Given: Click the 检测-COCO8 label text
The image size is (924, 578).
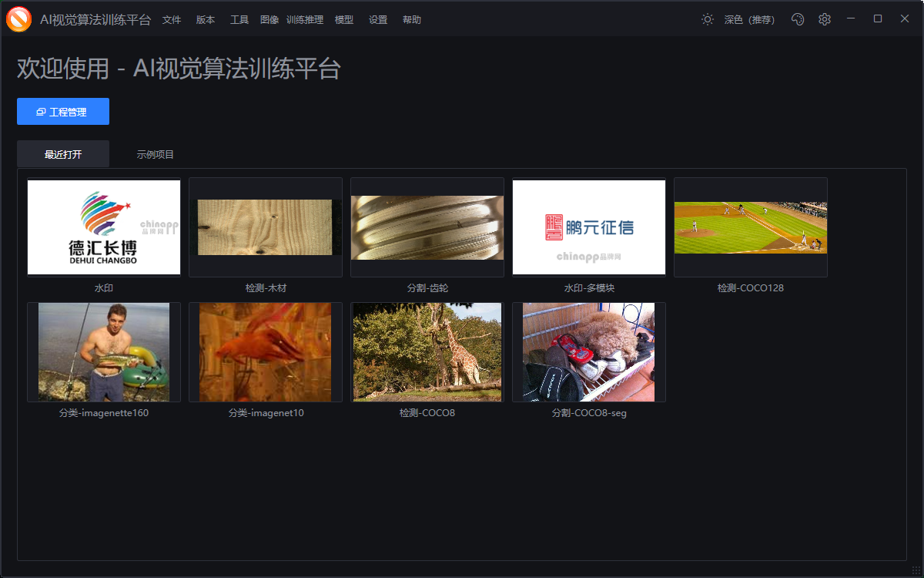Looking at the screenshot, I should click(x=427, y=413).
